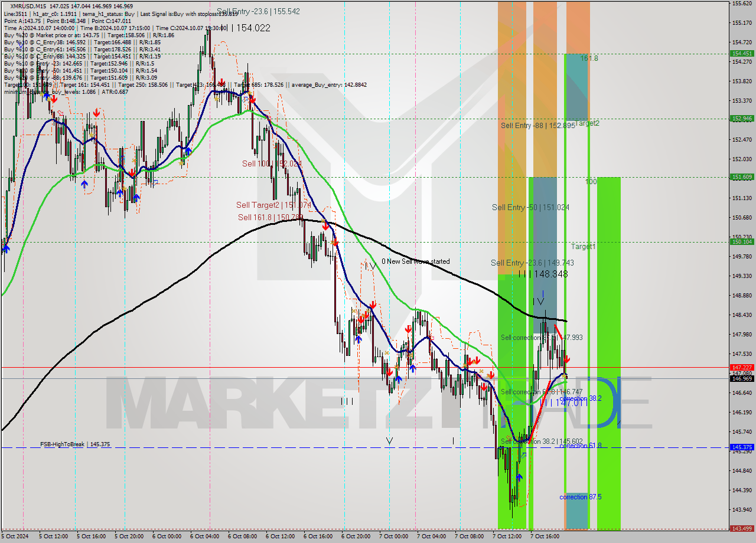
Task: Click the green 'Target1' label
Action: [x=583, y=246]
